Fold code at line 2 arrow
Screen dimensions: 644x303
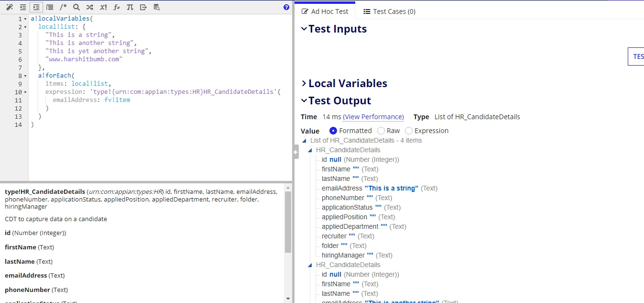point(25,27)
